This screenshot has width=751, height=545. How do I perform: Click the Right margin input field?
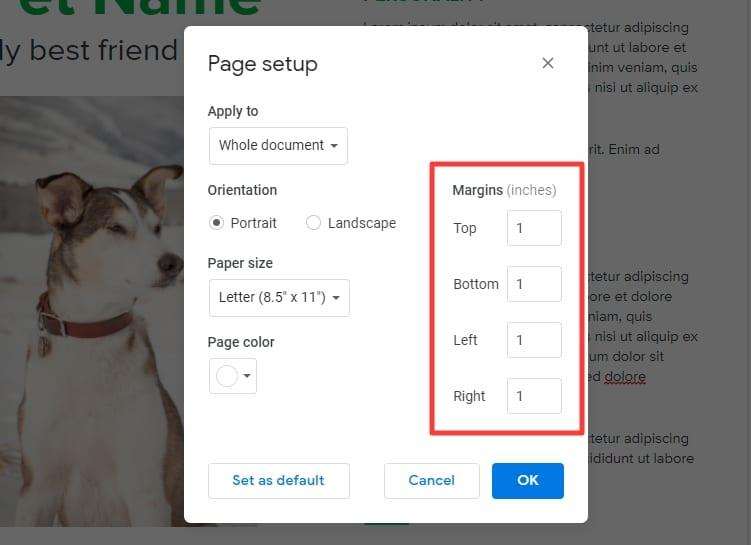tap(534, 396)
